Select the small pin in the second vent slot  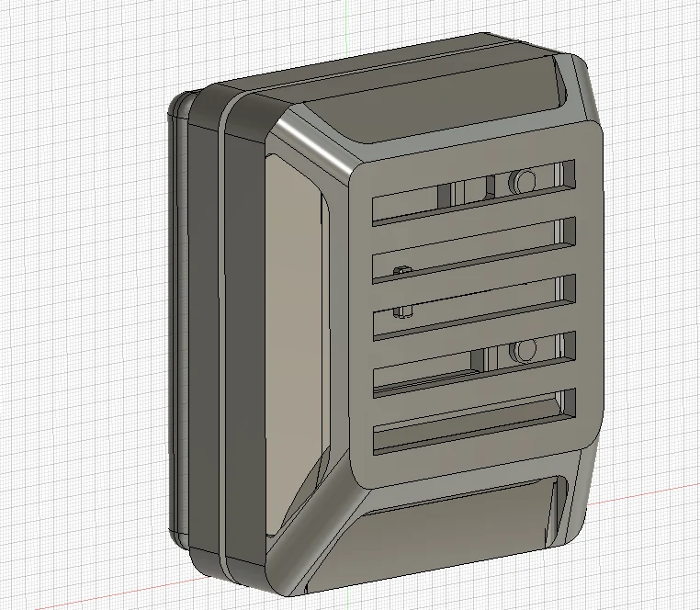coord(402,271)
